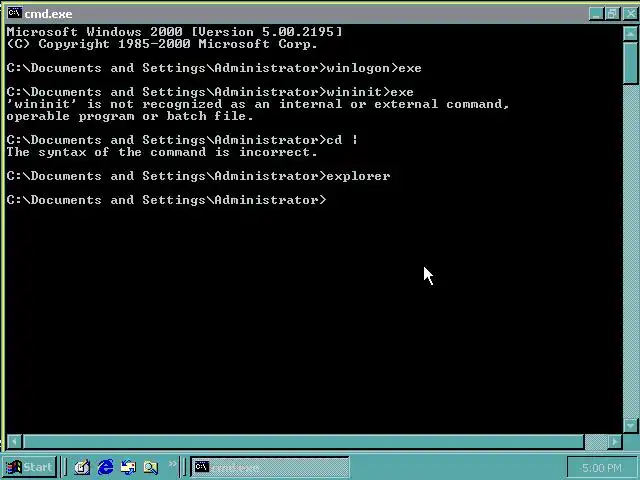Click 'Microsoft Windows 2000 [Version 5.00.2195]' line

click(174, 32)
